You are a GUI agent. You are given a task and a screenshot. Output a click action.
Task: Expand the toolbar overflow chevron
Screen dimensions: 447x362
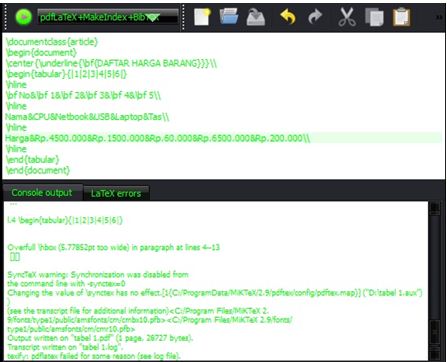click(440, 17)
